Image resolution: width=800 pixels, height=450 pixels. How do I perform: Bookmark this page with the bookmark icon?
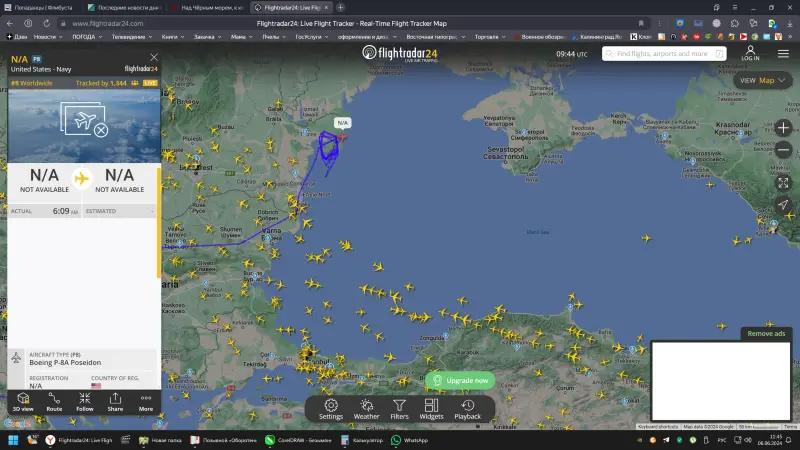(x=641, y=23)
